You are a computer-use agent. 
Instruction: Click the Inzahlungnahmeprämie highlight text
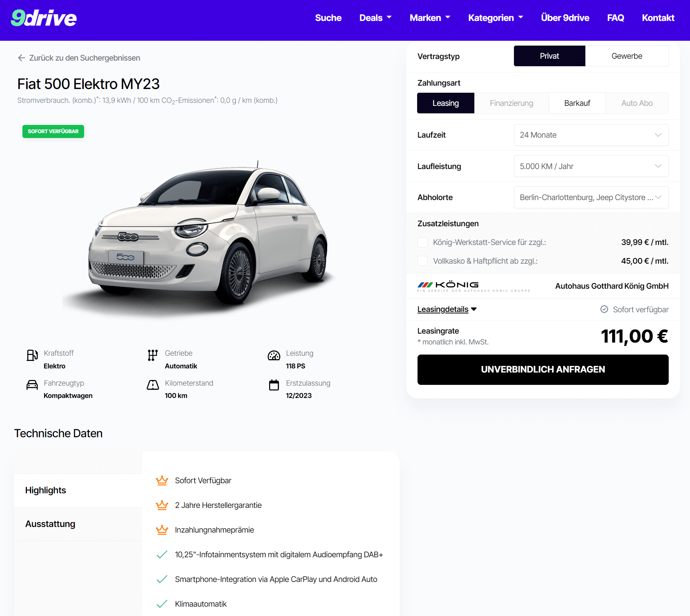point(214,530)
